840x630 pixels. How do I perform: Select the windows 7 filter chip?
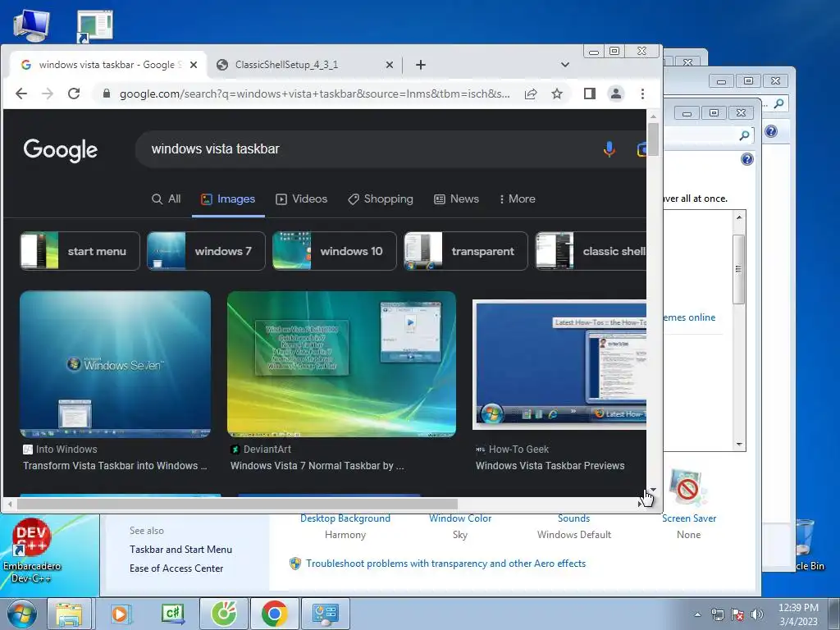point(206,251)
